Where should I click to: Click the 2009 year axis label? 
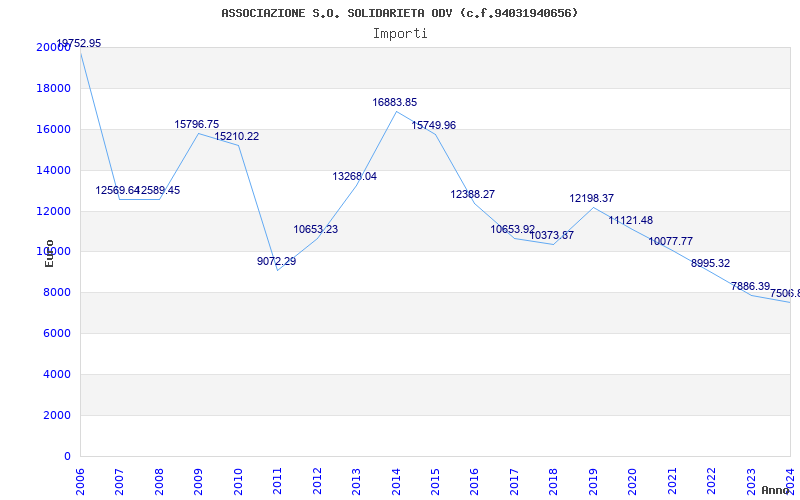click(x=198, y=482)
